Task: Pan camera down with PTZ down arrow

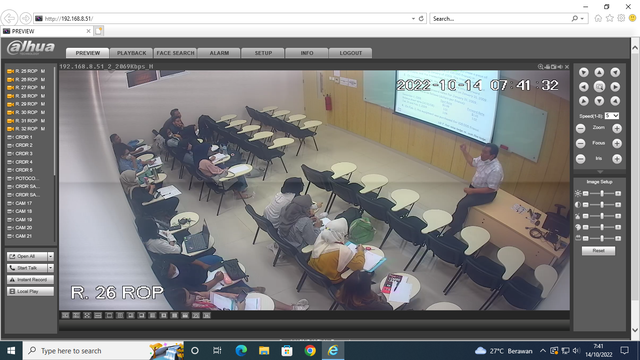Action: (x=599, y=101)
